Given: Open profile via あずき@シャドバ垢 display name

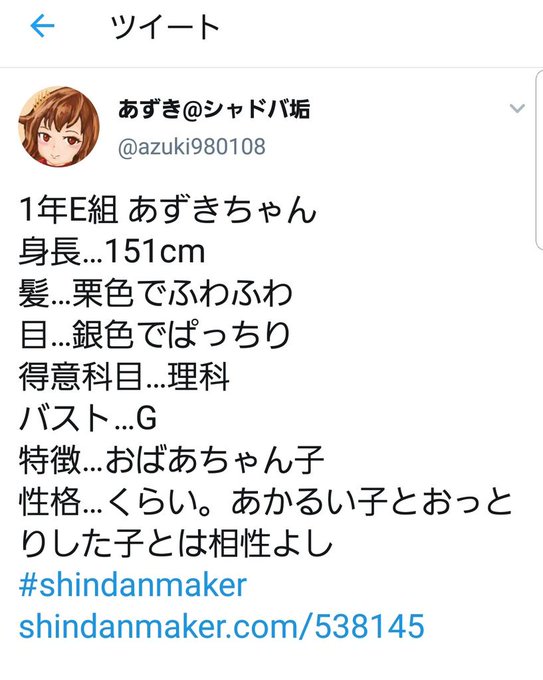Looking at the screenshot, I should point(214,108).
